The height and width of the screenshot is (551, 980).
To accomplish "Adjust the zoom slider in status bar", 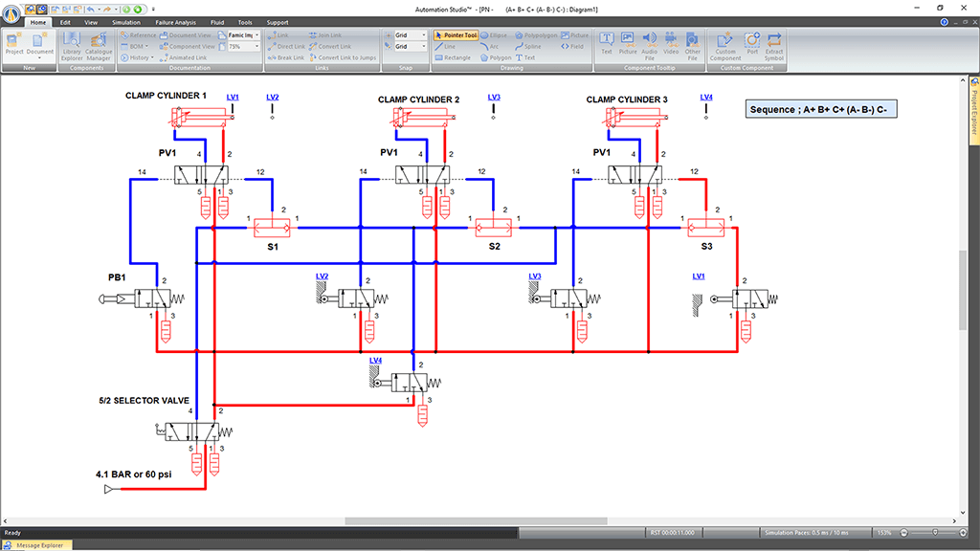I will [x=935, y=533].
